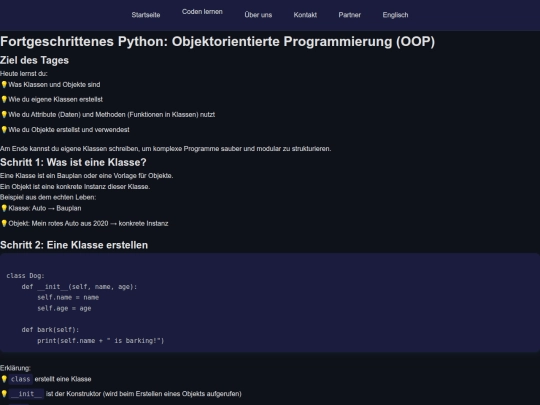
Task: Click the lightbulb icon beside '__init__ ist der Konstruktor'
Action: click(4, 394)
